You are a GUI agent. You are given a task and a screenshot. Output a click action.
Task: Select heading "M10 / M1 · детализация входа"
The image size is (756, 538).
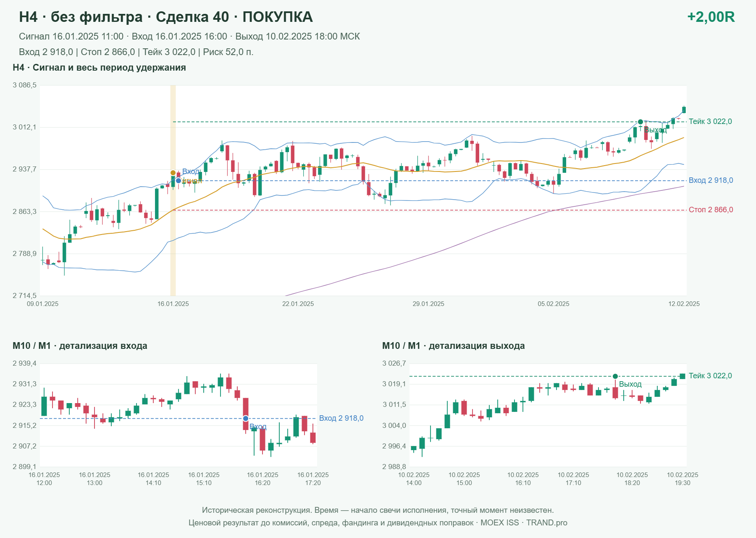click(x=80, y=346)
